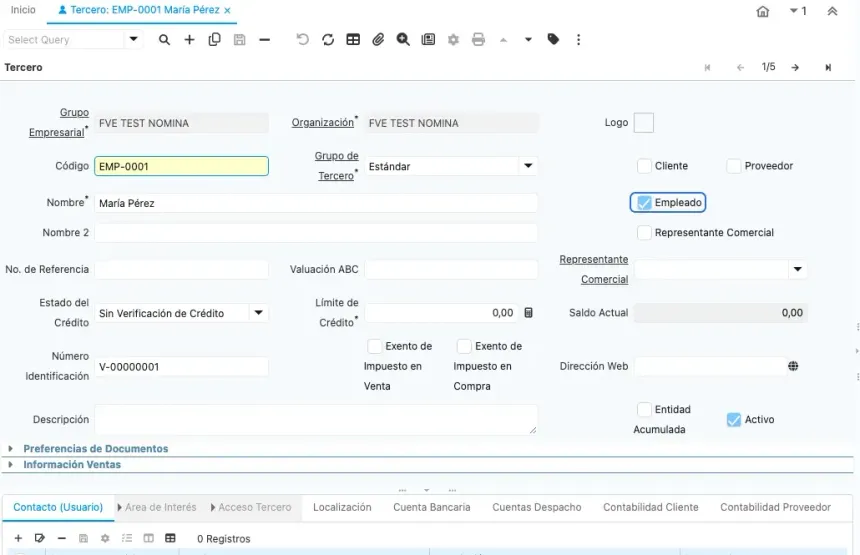Click the search lookup magnifier icon
860x555 pixels.
pos(164,39)
